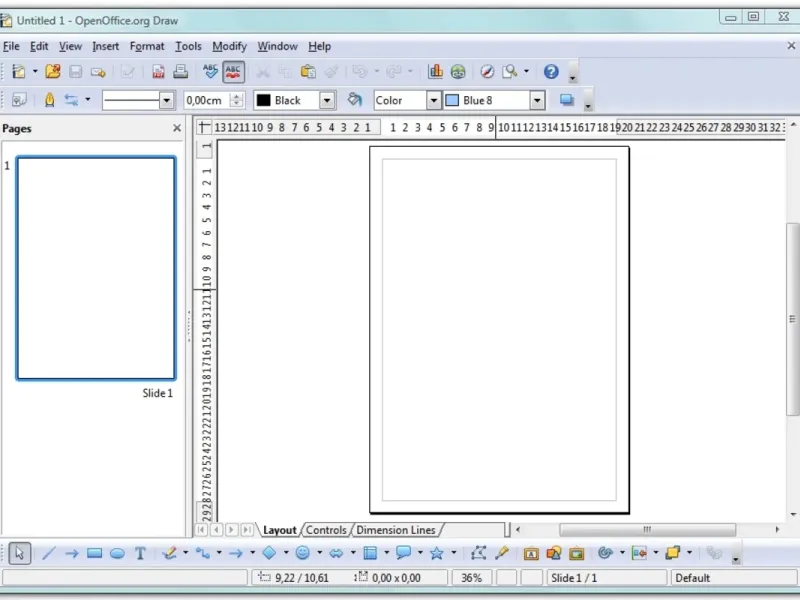The width and height of the screenshot is (800, 600).
Task: Click the Zoom magnifier icon
Action: (510, 71)
